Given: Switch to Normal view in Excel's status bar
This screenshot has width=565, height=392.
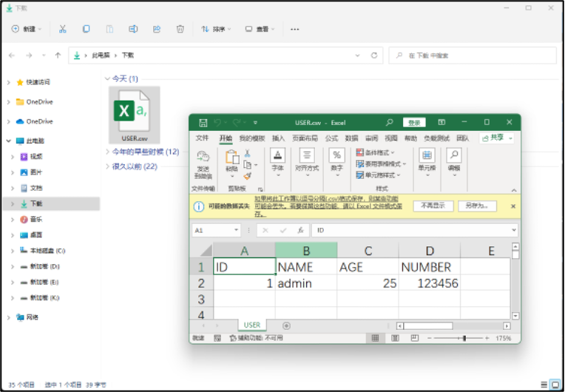Looking at the screenshot, I should pyautogui.click(x=375, y=338).
